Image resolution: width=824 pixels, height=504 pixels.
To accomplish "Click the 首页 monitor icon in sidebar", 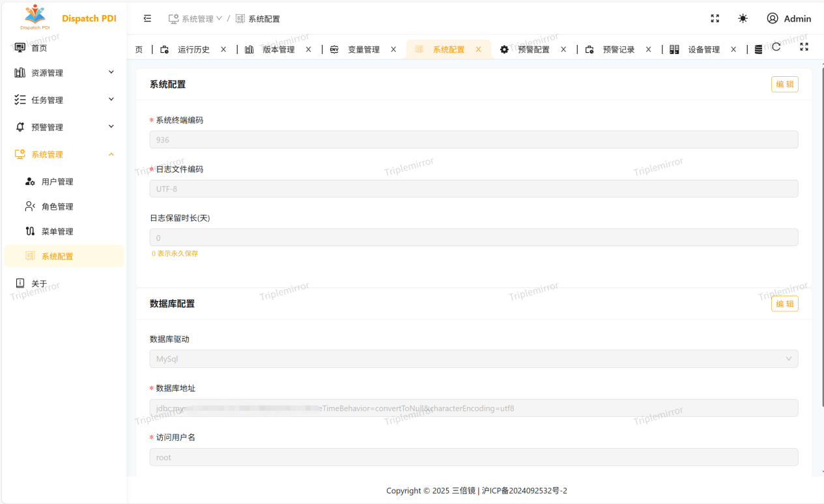I will click(20, 48).
